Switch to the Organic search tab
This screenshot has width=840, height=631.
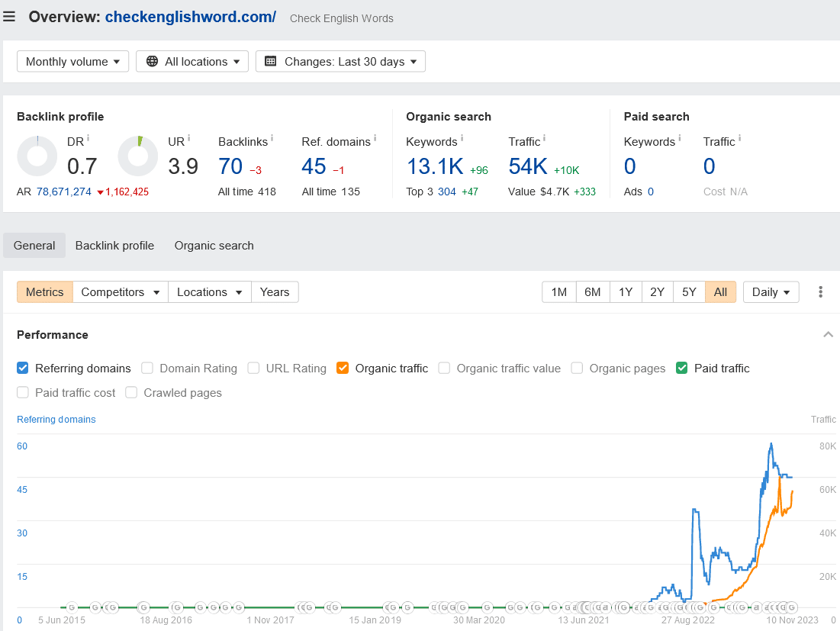pyautogui.click(x=214, y=246)
